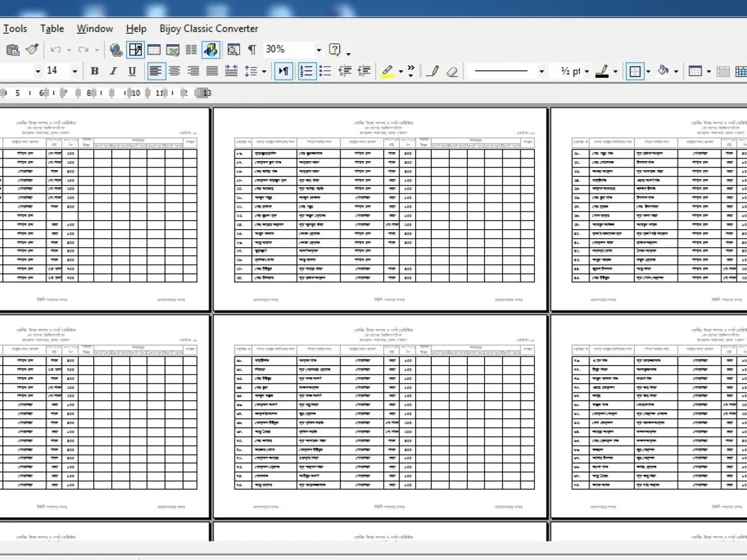Viewport: 747px width, 560px height.
Task: Click the Merge Cells icon
Action: coord(723,72)
